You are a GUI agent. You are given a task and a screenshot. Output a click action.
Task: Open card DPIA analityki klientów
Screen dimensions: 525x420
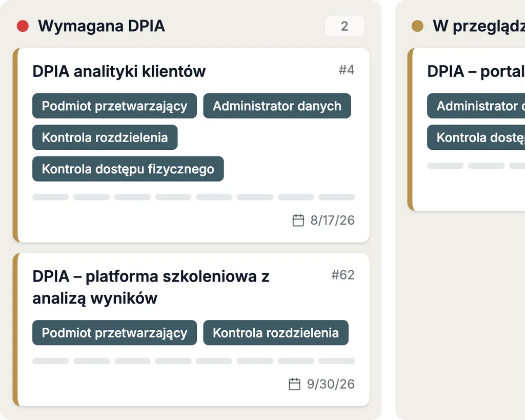(119, 71)
